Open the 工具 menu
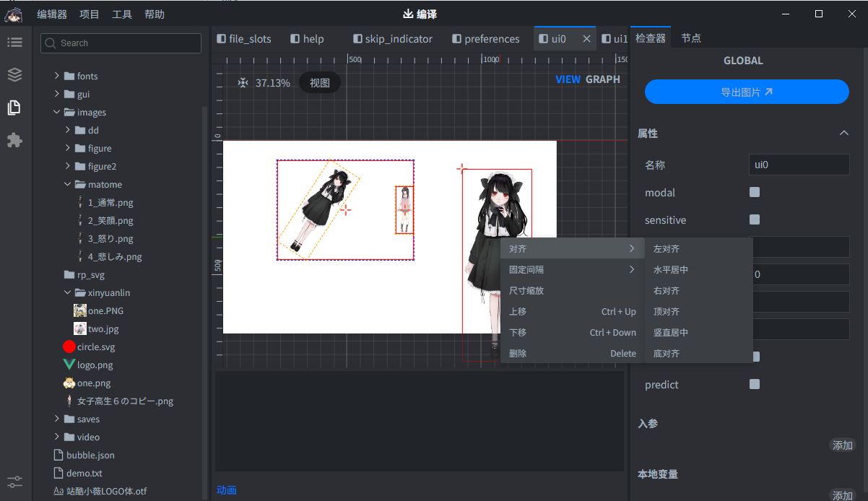The width and height of the screenshot is (868, 501). [122, 14]
